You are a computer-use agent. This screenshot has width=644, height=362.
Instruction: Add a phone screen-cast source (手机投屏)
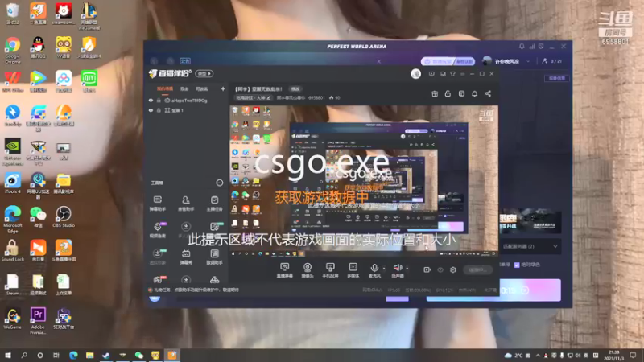330,270
